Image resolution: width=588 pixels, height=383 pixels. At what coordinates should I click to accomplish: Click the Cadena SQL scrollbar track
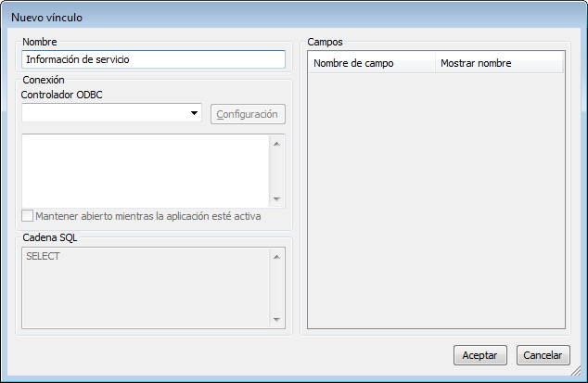coord(275,287)
